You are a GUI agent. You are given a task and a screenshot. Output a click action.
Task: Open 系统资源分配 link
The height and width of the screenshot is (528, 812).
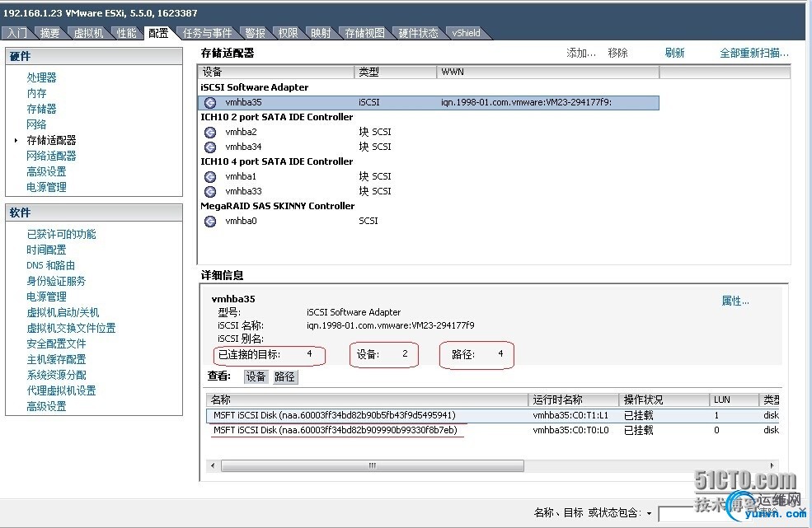pos(56,375)
